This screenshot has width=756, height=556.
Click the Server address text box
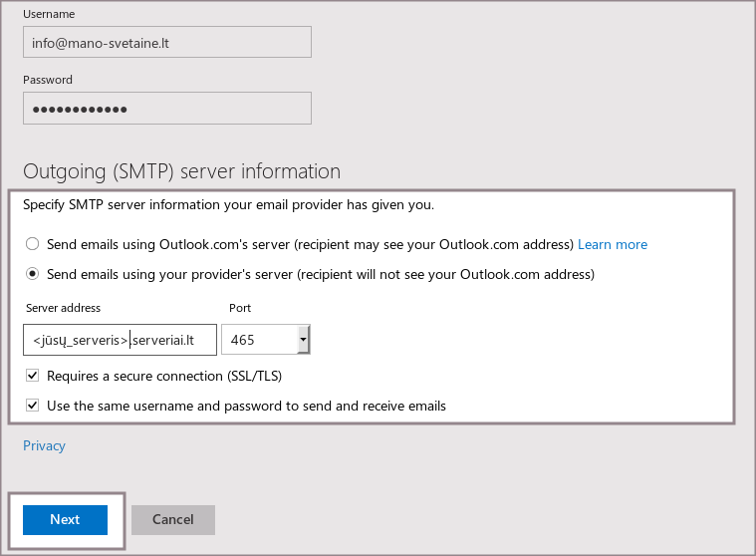(120, 340)
